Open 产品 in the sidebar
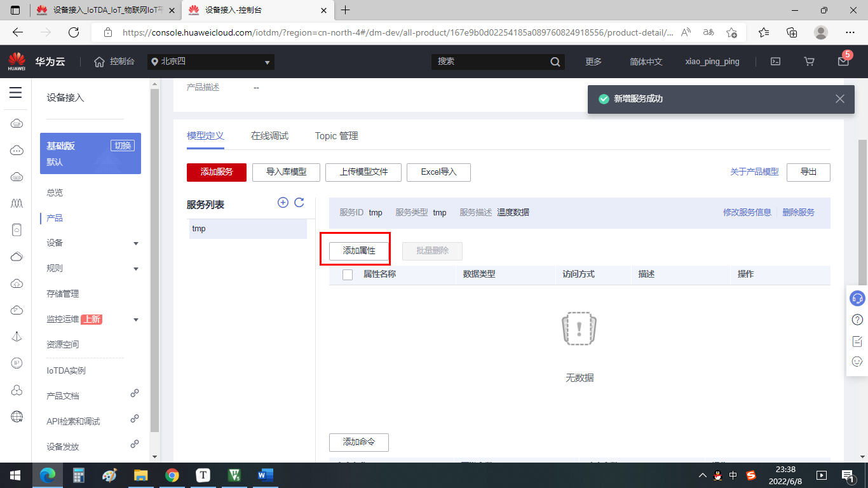 55,218
